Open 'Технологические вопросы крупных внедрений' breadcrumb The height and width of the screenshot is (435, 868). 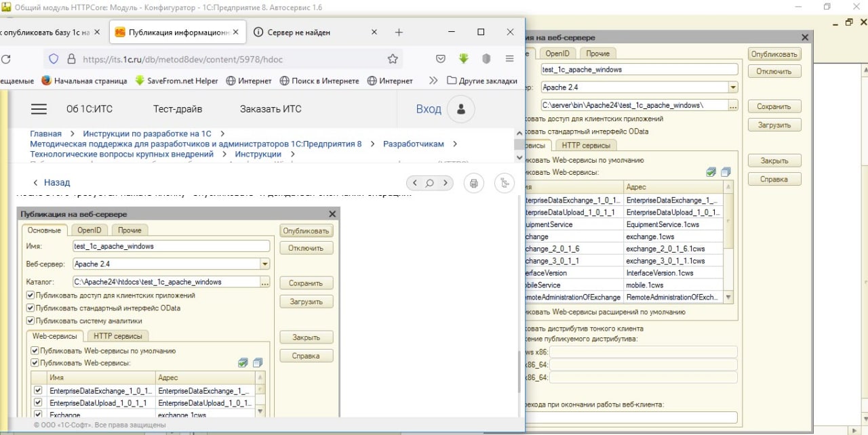point(121,154)
